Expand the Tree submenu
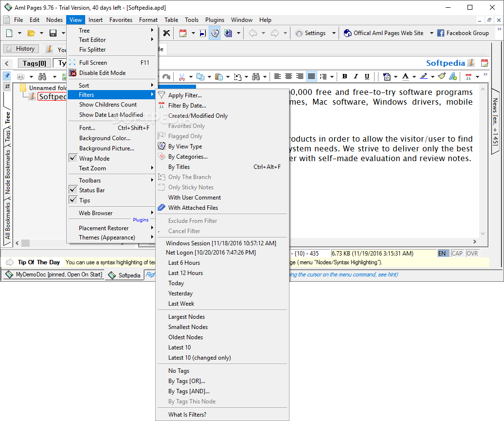The image size is (504, 421). click(x=111, y=31)
